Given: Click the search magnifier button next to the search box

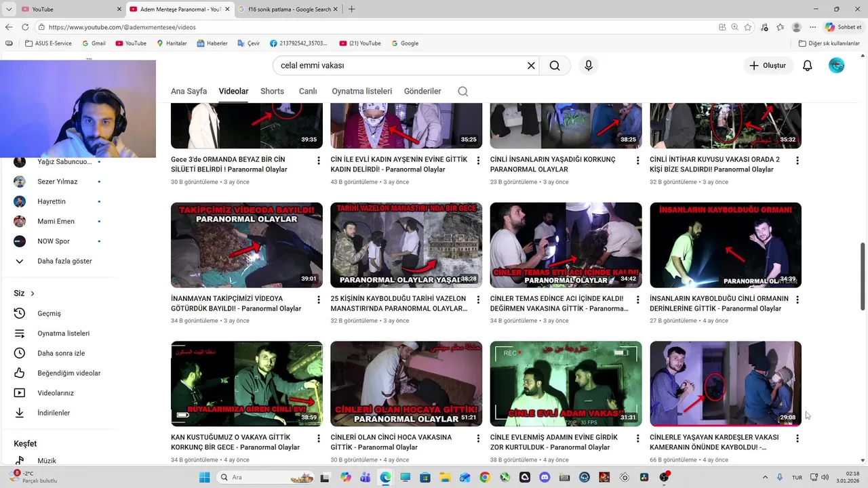Looking at the screenshot, I should tap(555, 66).
